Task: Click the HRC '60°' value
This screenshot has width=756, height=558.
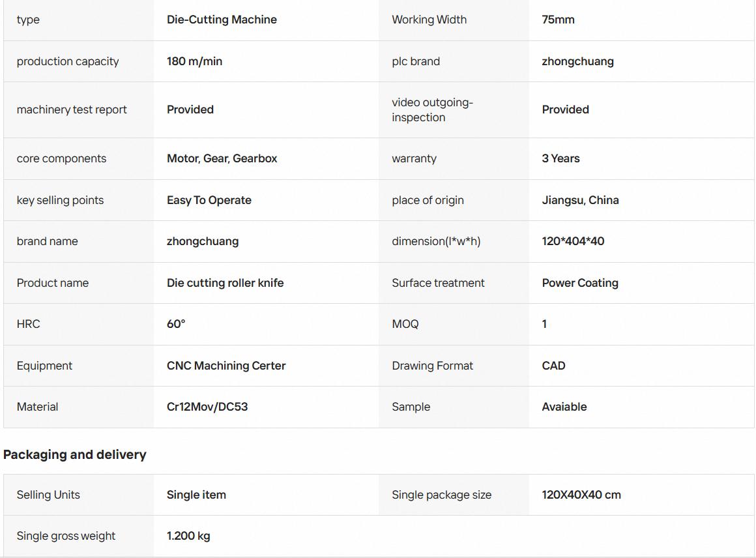Action: pos(176,324)
